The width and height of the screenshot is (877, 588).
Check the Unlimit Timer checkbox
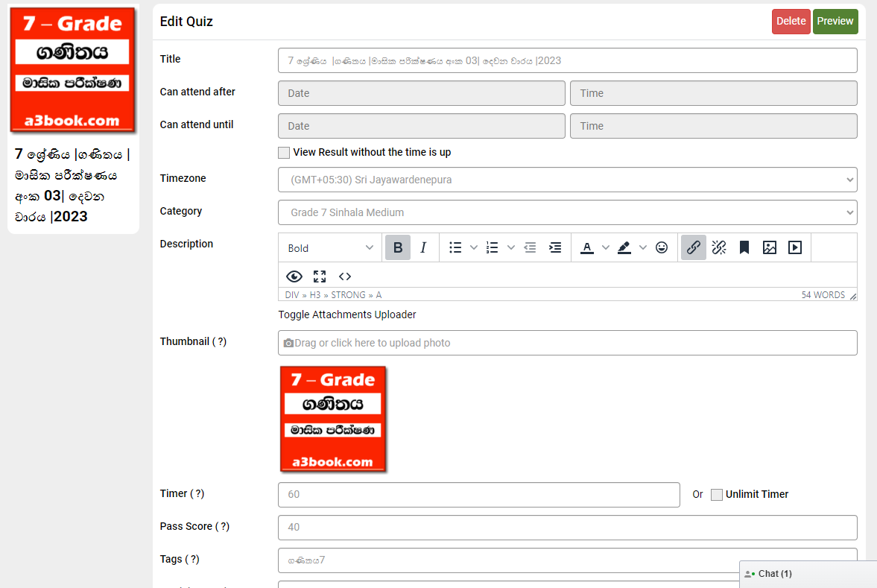pyautogui.click(x=717, y=495)
